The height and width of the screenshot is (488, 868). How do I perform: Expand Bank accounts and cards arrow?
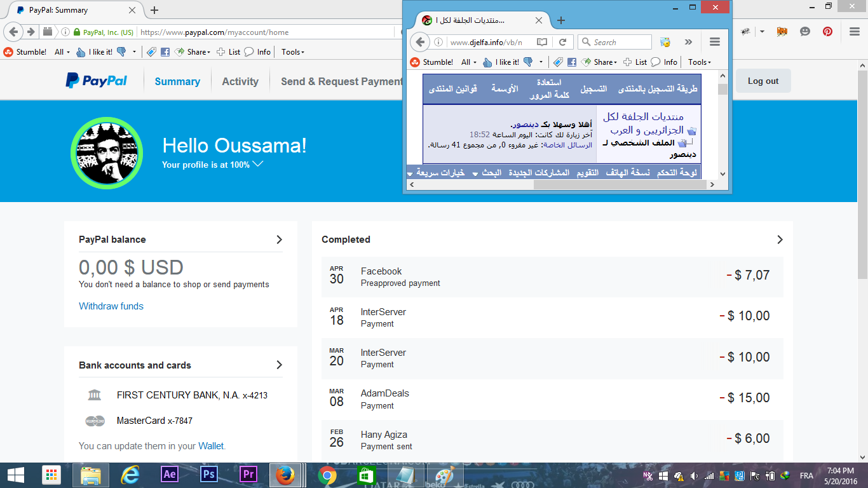tap(279, 365)
